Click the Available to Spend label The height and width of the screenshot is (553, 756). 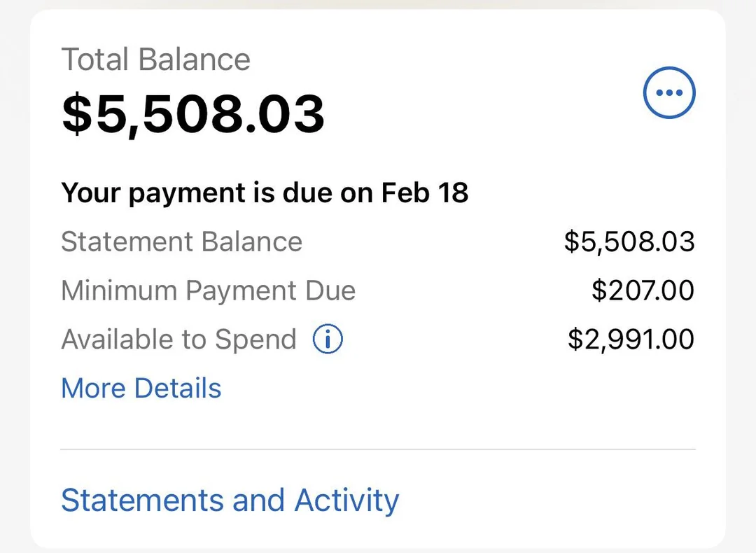point(179,339)
